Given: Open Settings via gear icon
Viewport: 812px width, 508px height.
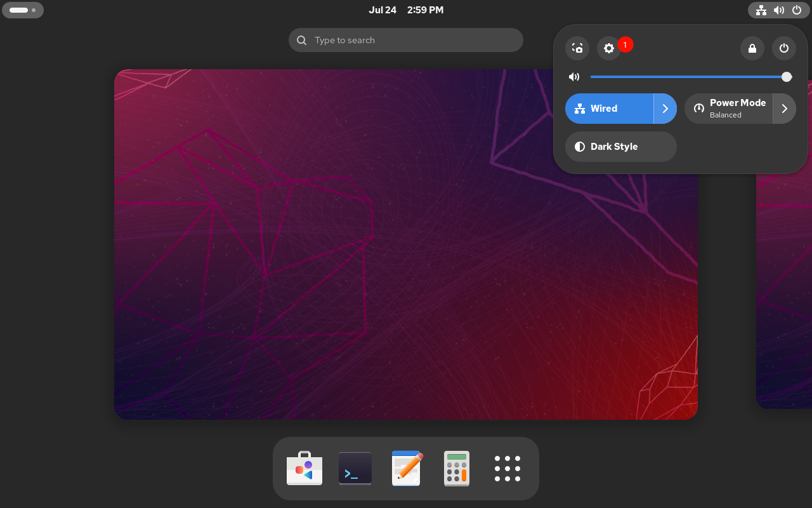Looking at the screenshot, I should [x=609, y=48].
